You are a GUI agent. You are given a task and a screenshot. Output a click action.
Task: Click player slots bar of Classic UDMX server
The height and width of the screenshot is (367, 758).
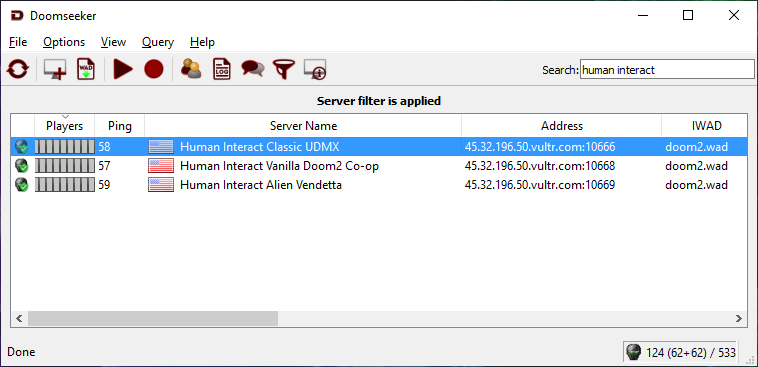point(65,147)
